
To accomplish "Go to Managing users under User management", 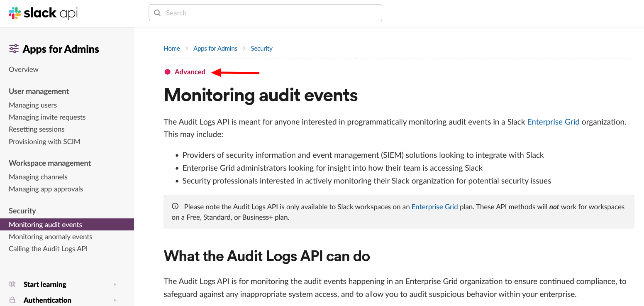I will tap(32, 105).
